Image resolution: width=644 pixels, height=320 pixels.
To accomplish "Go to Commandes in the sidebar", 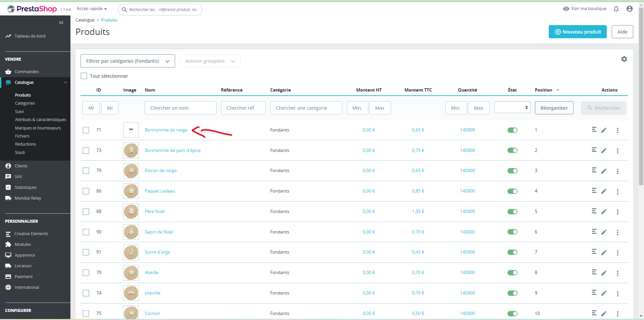I will (x=26, y=72).
